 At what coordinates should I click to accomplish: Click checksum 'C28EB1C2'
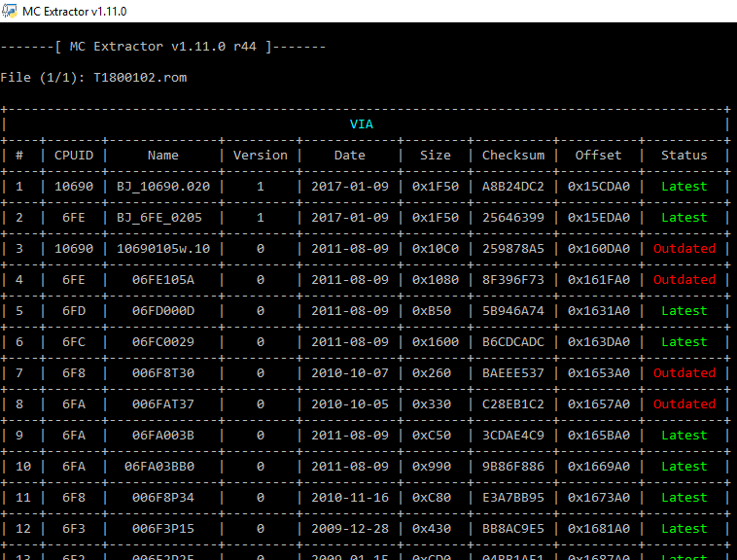pyautogui.click(x=513, y=404)
